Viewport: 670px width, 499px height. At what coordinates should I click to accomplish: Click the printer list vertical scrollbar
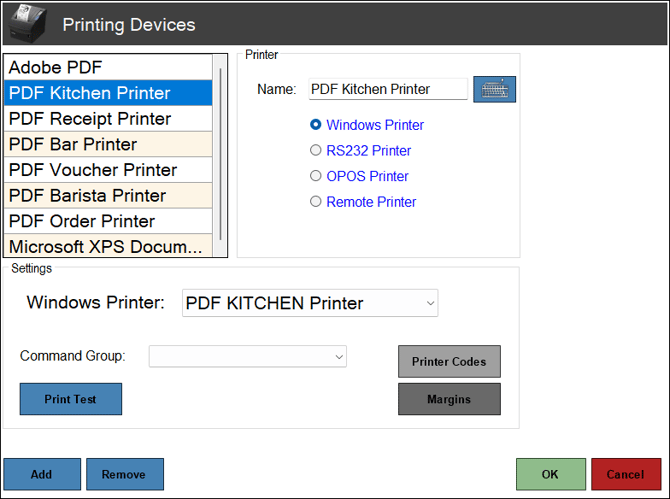pos(220,156)
